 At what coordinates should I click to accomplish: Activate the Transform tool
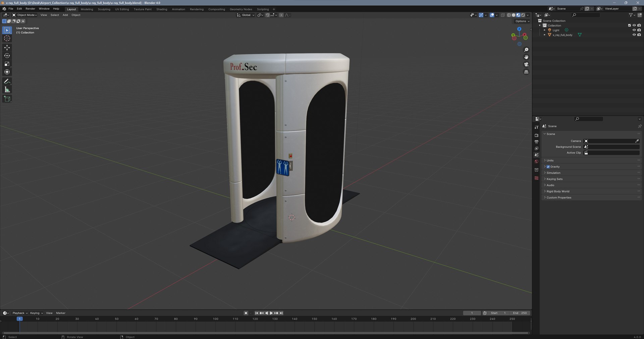click(x=7, y=72)
